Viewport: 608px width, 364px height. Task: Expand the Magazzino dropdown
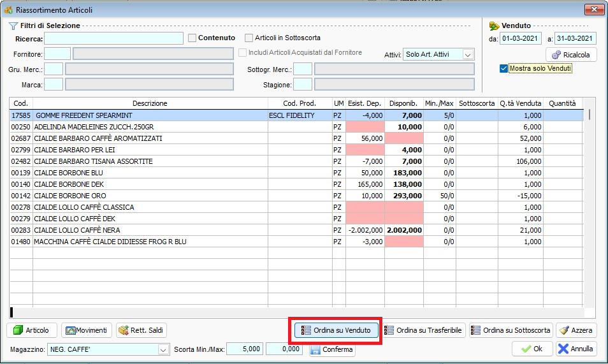click(163, 349)
